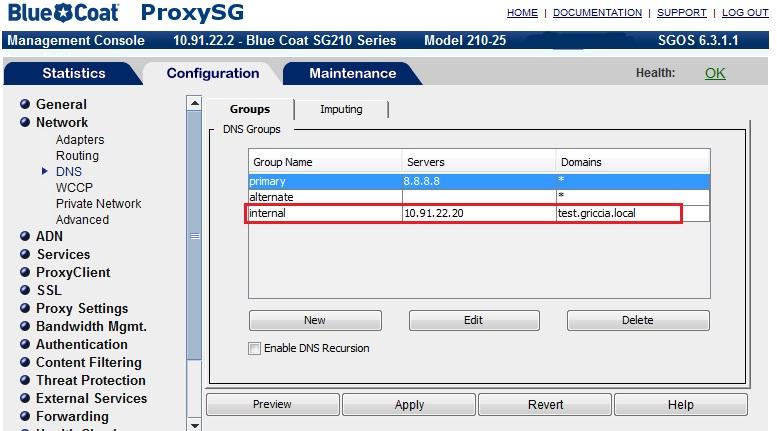Click the bullet icon beside Authentication

tap(25, 344)
